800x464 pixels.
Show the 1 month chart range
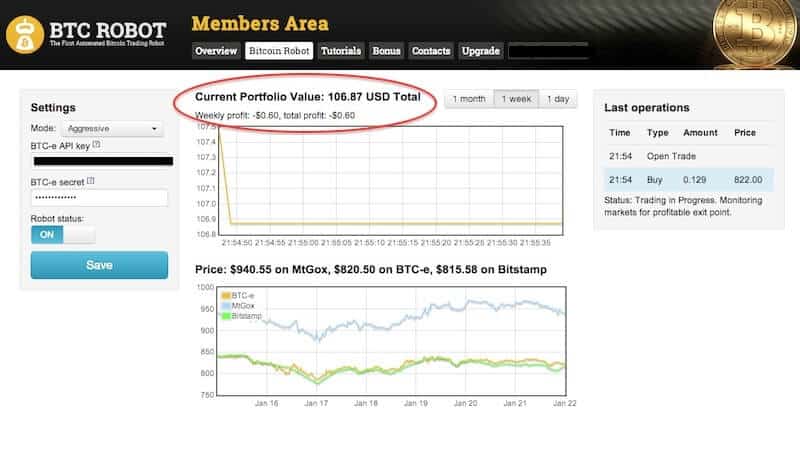pyautogui.click(x=469, y=99)
